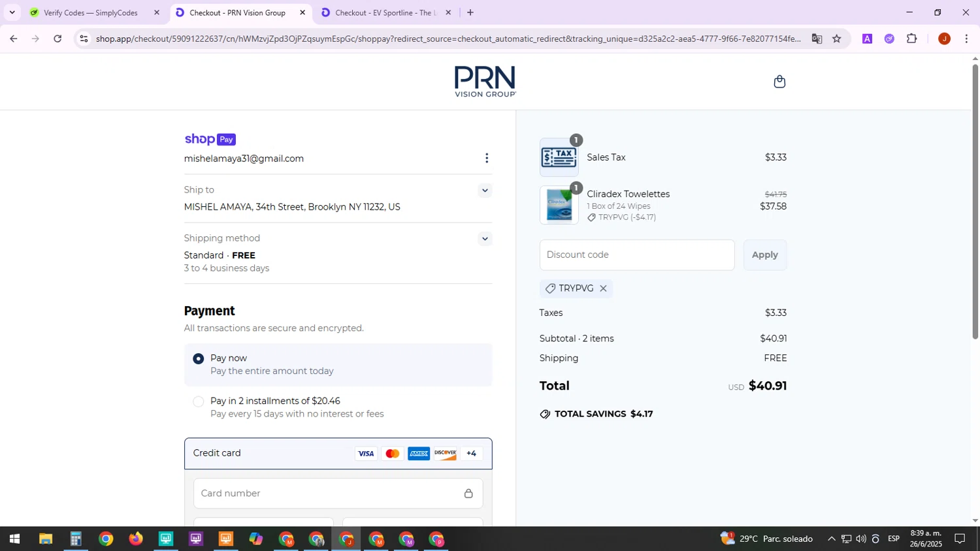Click the ESP language indicator
Screen dimensions: 980x551
coord(894,539)
